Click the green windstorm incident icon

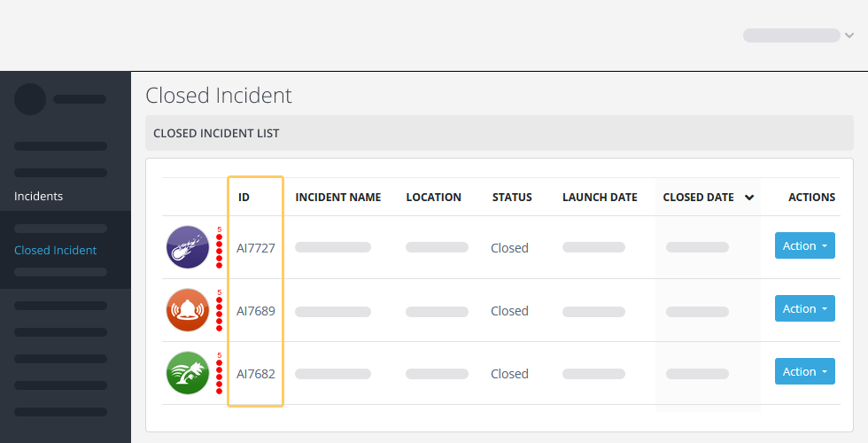tap(188, 373)
